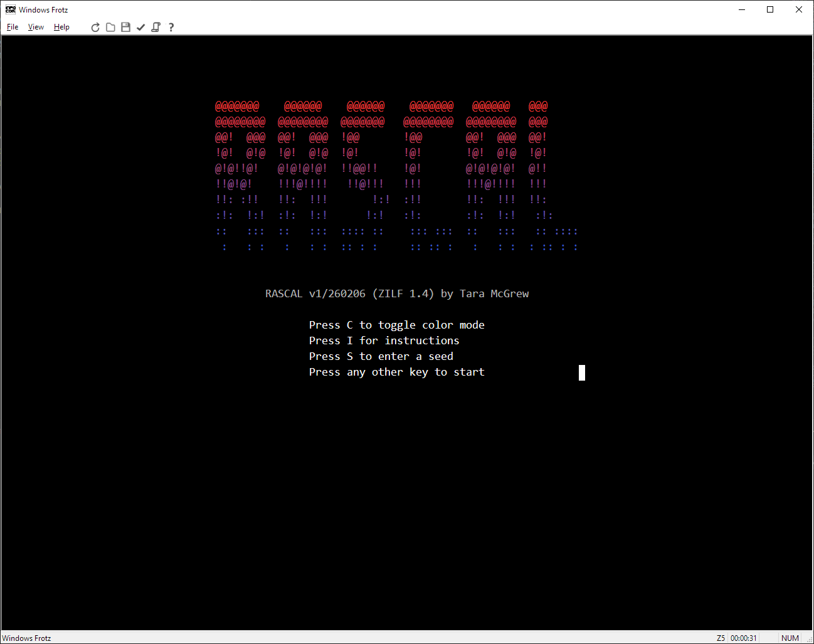Open the View menu

(36, 27)
